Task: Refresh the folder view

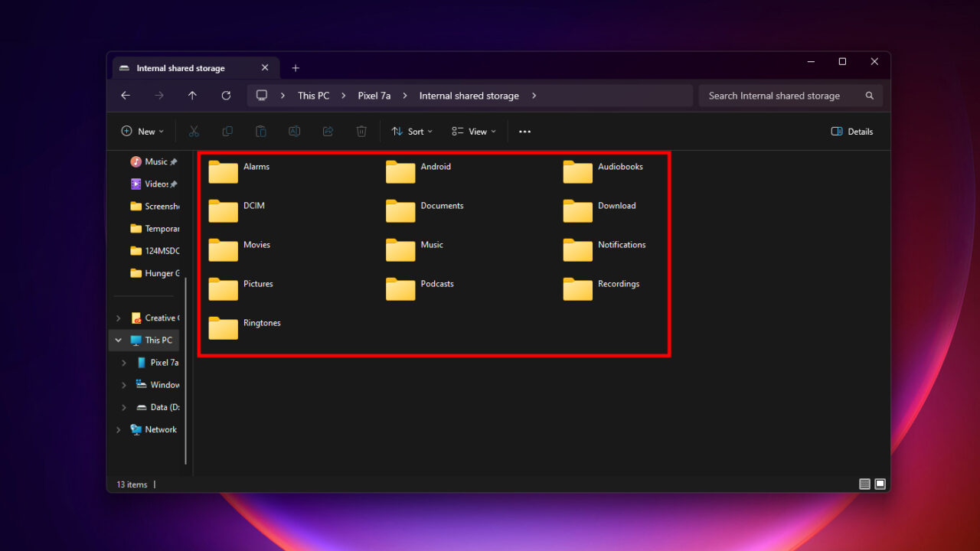Action: click(226, 95)
